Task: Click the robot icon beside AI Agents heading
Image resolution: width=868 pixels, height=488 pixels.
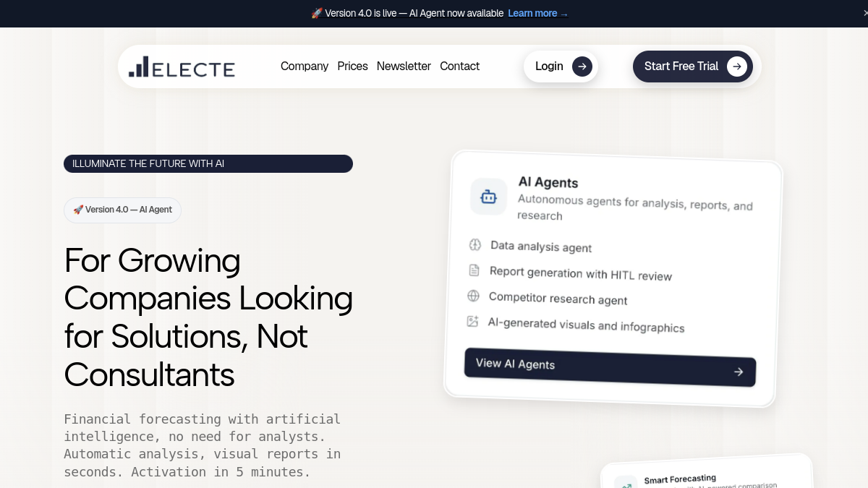Action: [488, 197]
